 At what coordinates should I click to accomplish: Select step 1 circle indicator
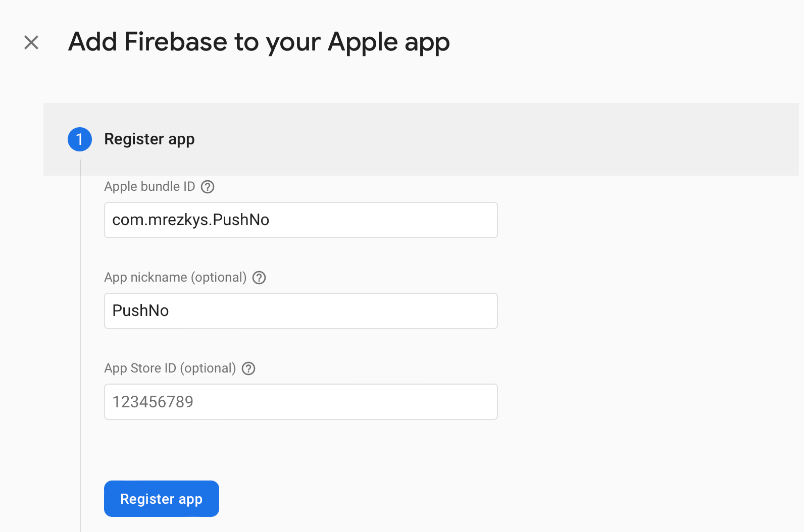coord(80,139)
